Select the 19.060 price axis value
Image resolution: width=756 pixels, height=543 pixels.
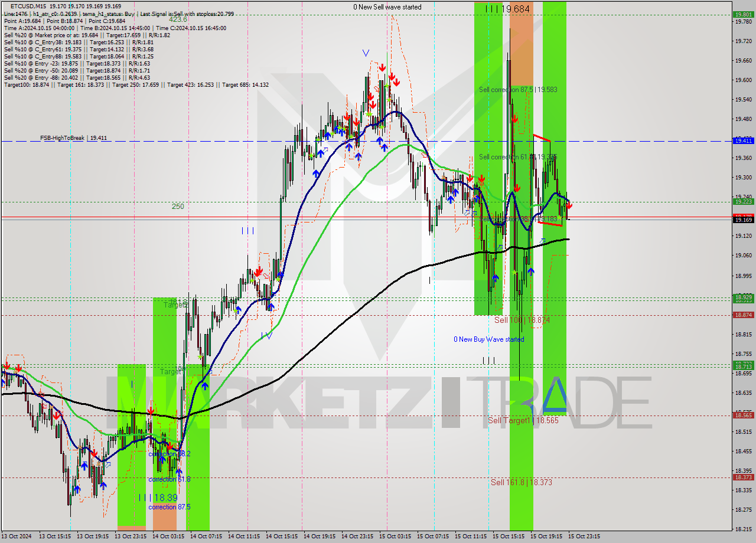point(742,255)
